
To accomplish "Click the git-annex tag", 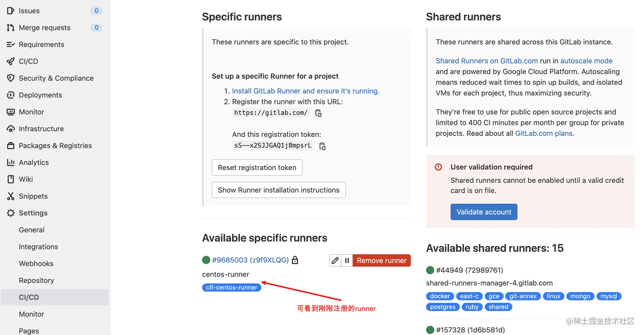I will [x=523, y=296].
